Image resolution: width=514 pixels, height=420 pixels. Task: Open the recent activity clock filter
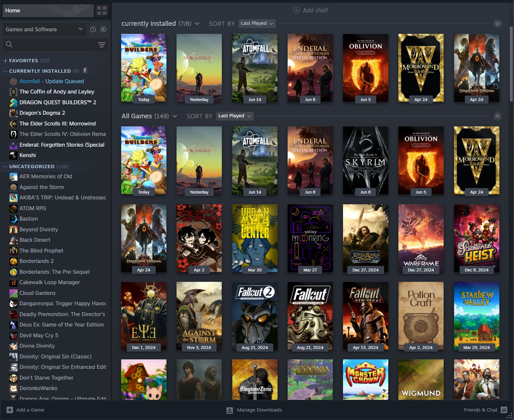click(93, 29)
